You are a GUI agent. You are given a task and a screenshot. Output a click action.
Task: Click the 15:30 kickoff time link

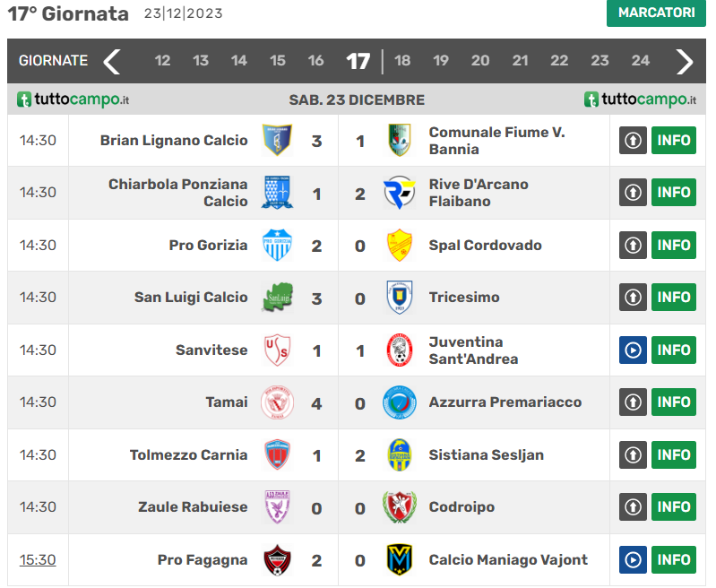click(x=38, y=559)
